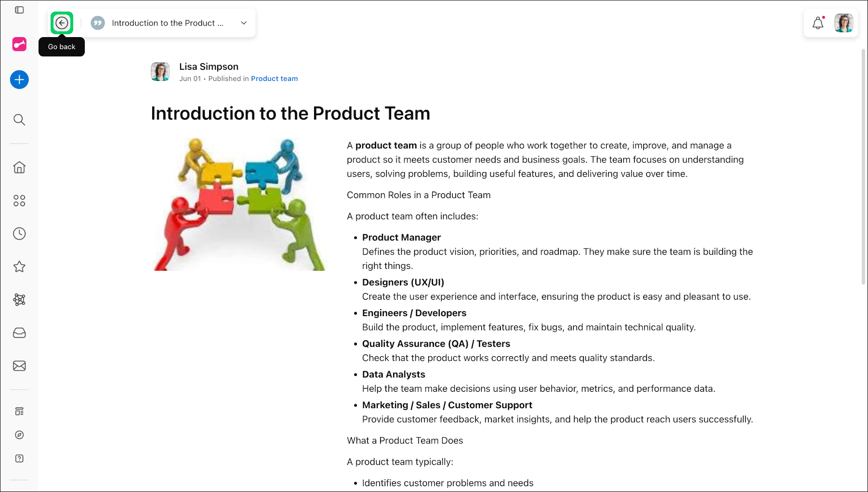Open the layout list icon in the sidebar
The image size is (868, 492).
tap(19, 411)
